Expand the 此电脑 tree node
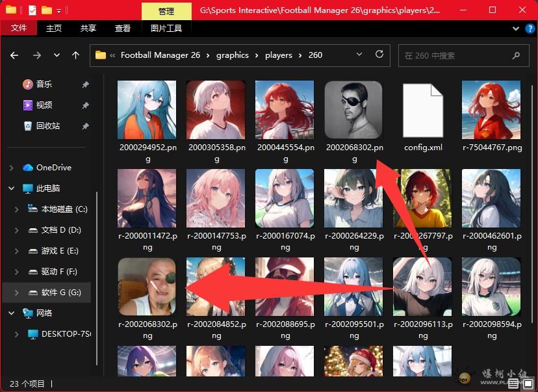The image size is (538, 392). pyautogui.click(x=10, y=189)
